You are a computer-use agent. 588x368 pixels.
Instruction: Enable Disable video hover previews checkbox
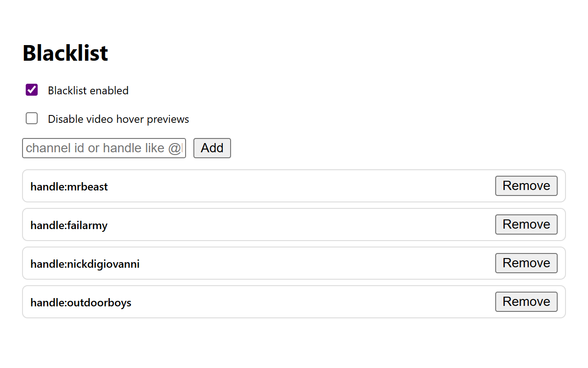tap(32, 119)
